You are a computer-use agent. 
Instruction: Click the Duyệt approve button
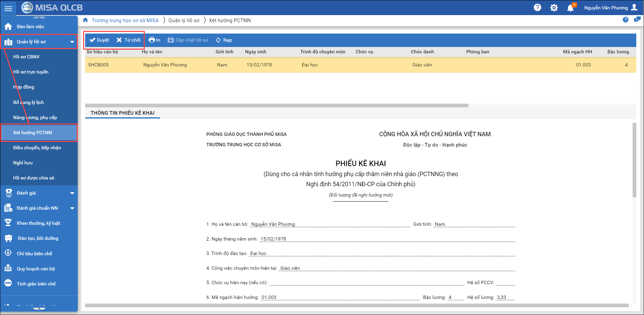pos(99,40)
